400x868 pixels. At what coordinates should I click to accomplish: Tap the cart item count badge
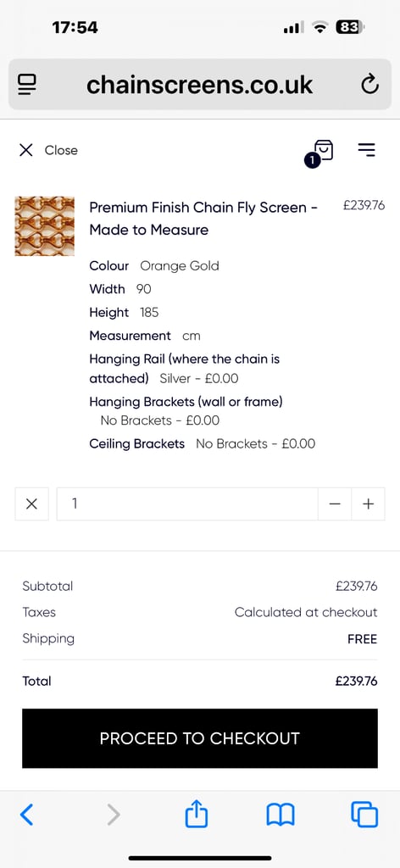[312, 161]
